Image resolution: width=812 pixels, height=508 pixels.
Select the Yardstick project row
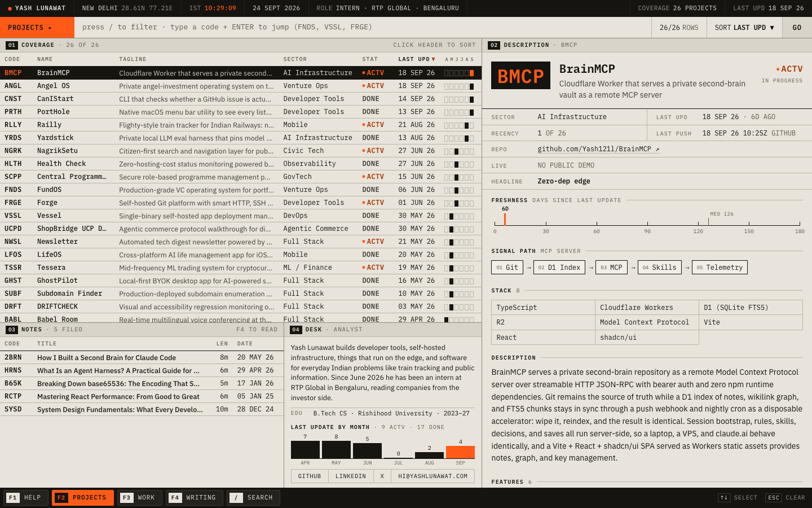(241, 138)
